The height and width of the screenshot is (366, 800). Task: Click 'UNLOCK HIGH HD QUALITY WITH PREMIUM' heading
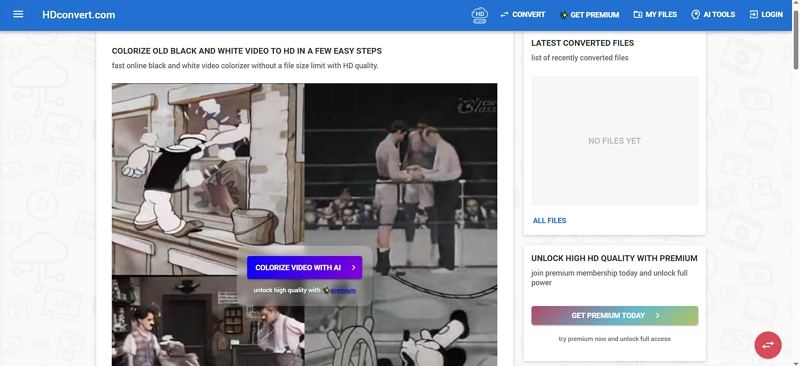[614, 258]
